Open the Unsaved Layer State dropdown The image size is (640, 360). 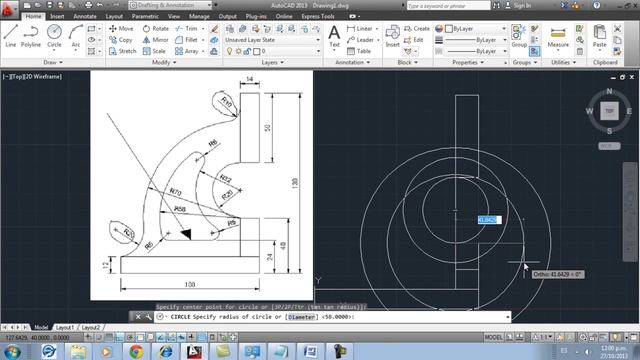pyautogui.click(x=272, y=40)
